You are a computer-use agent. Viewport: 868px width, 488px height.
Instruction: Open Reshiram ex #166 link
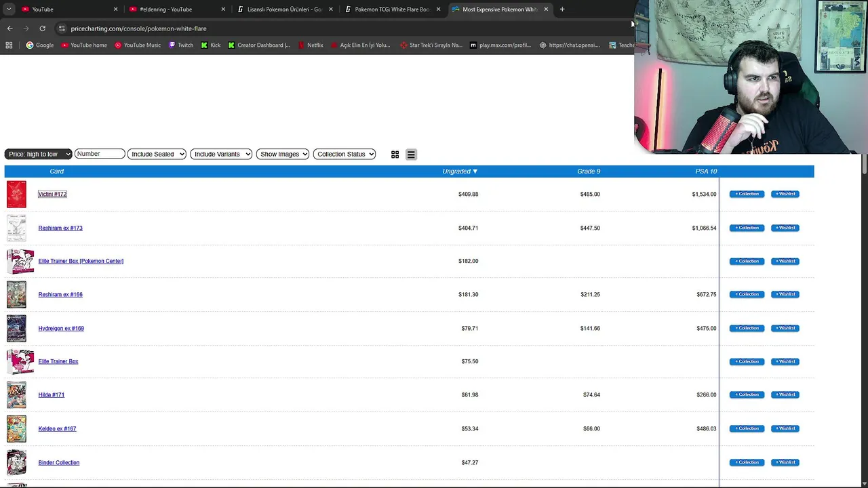coord(60,294)
